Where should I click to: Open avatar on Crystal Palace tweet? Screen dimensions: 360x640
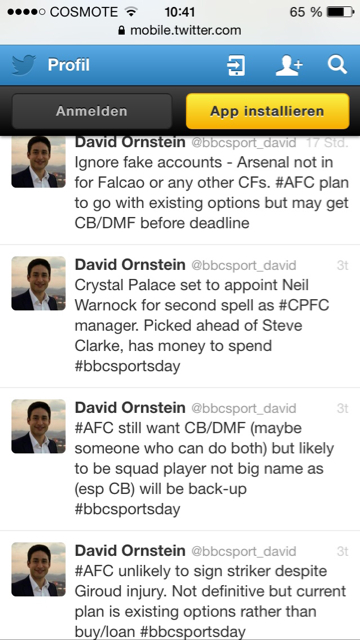pyautogui.click(x=38, y=283)
